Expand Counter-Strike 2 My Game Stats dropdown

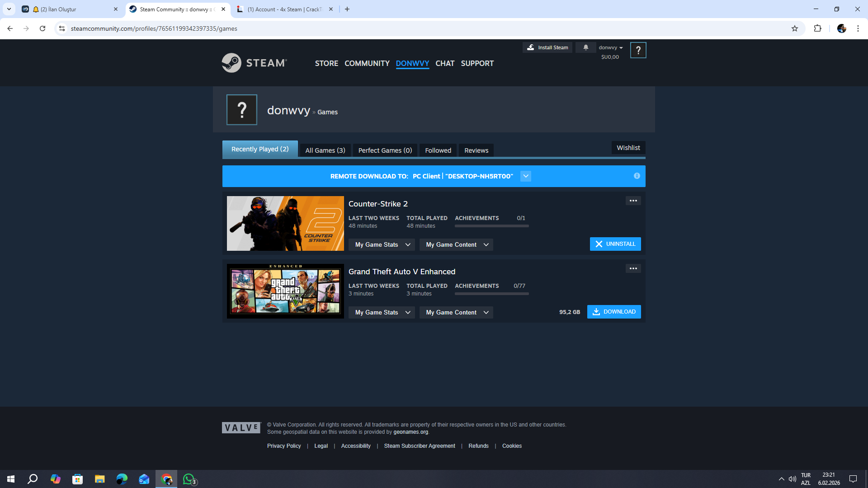382,244
